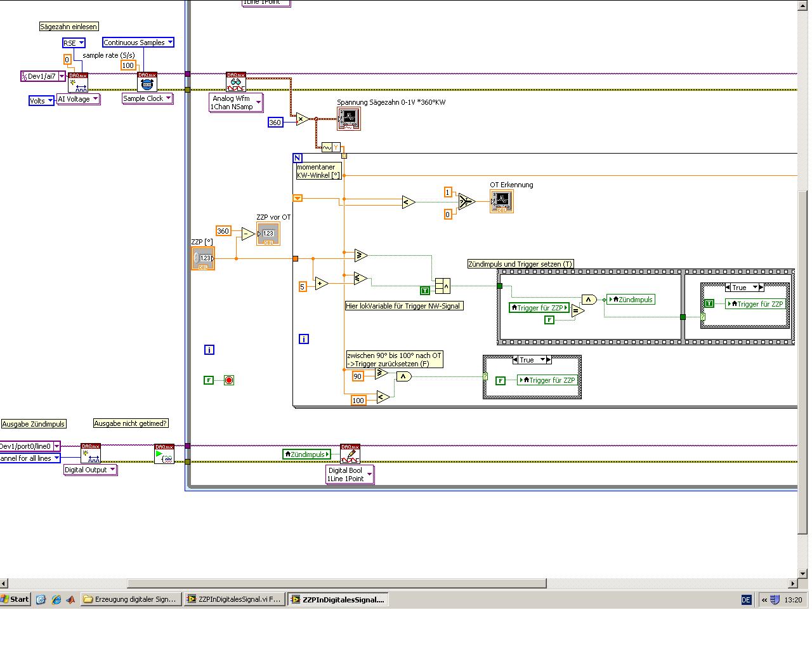Open the Digital Output polymorphic selector

coord(91,470)
